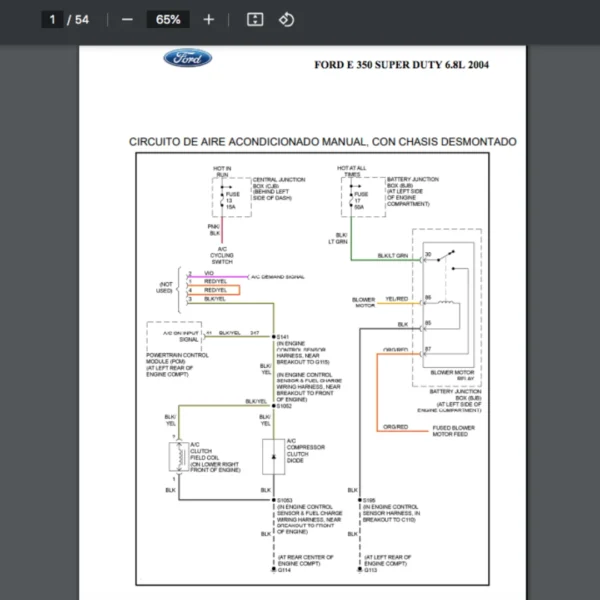The image size is (600, 600).
Task: Click the VIO wire label
Action: (x=209, y=273)
